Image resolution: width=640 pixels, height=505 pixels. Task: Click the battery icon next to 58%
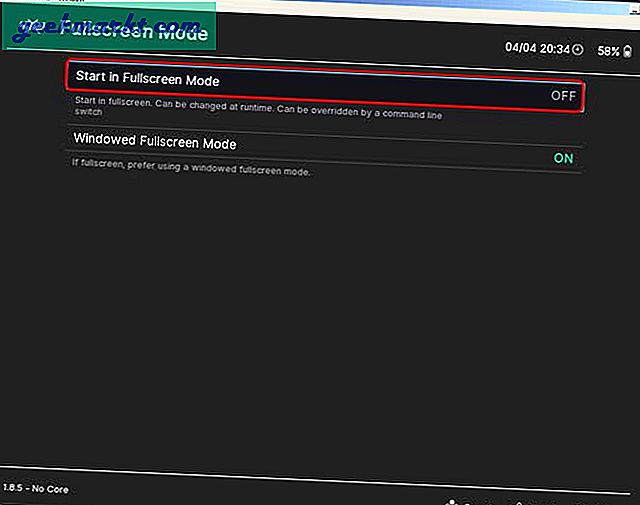tap(628, 52)
